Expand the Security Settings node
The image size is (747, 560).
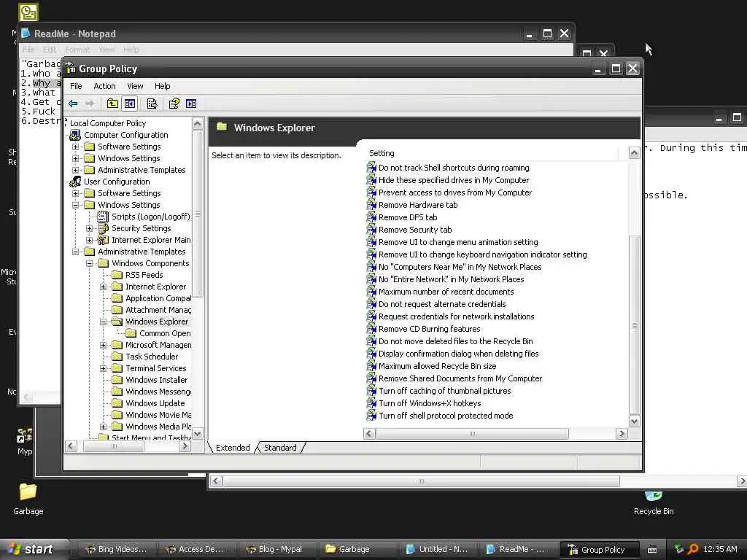click(x=89, y=228)
